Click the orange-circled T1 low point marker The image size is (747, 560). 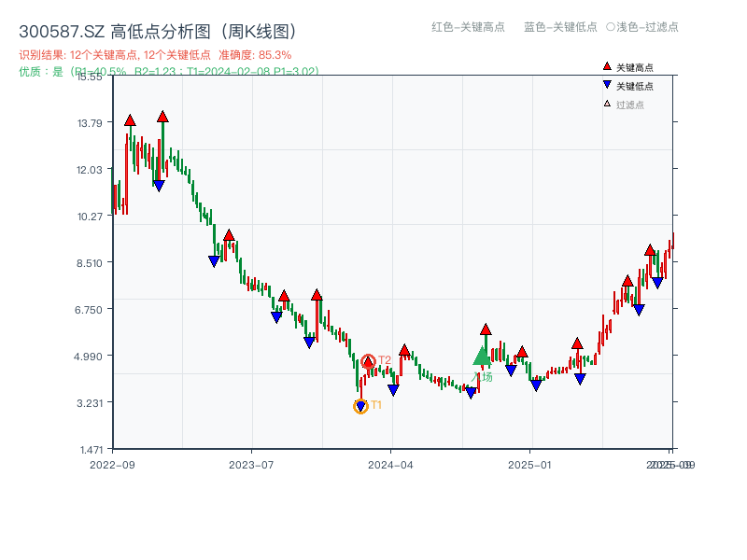[x=360, y=405]
